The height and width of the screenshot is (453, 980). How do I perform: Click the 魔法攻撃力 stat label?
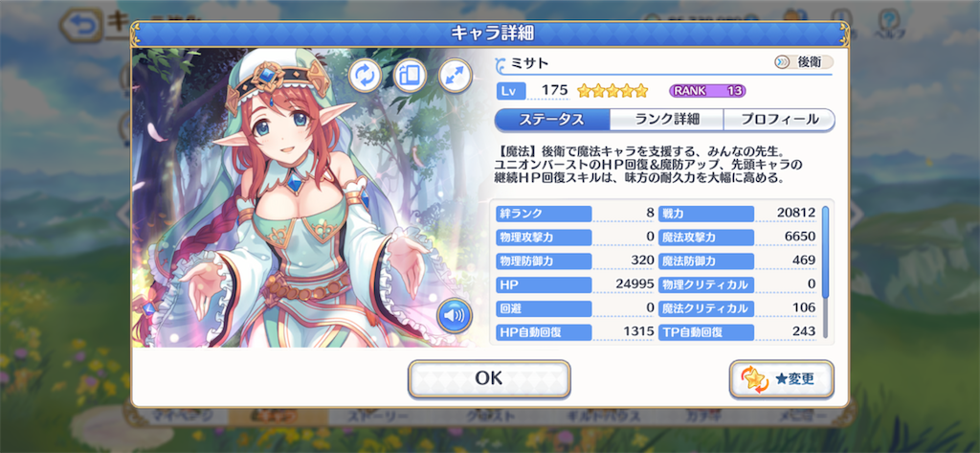706,238
